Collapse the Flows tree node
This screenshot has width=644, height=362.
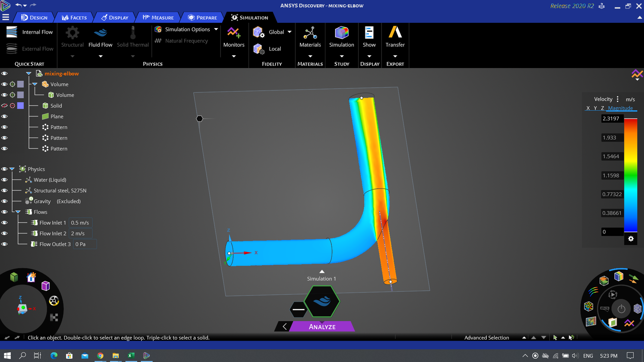[18, 212]
